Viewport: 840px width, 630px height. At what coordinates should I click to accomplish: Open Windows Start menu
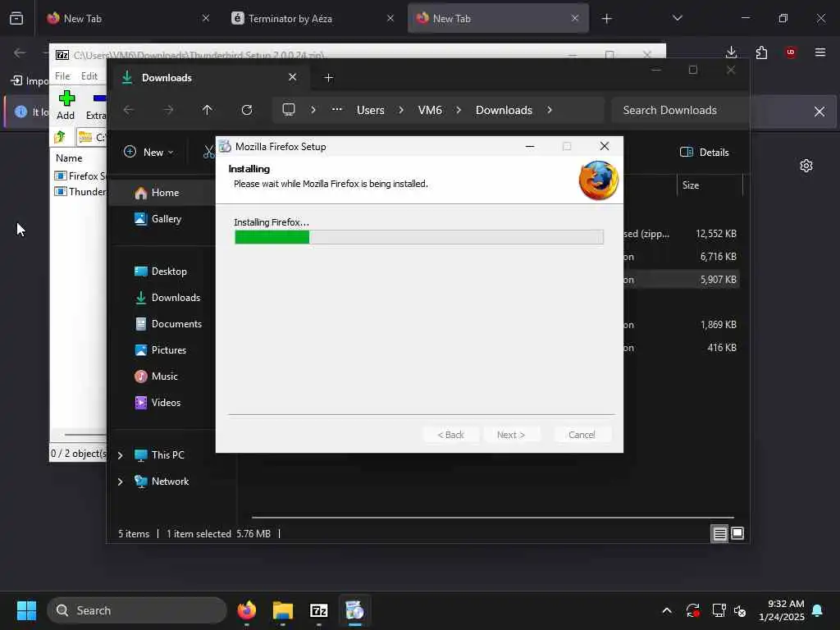click(26, 610)
